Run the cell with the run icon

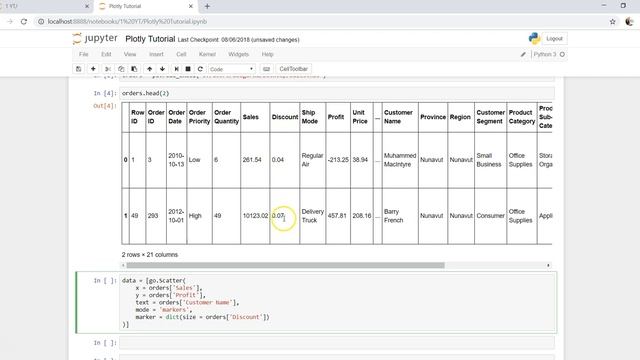pyautogui.click(x=176, y=69)
